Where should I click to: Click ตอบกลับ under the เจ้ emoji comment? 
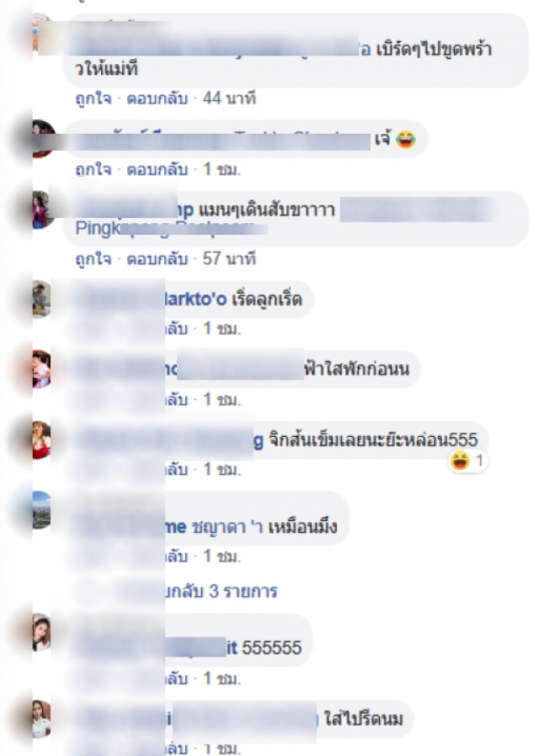[x=157, y=170]
